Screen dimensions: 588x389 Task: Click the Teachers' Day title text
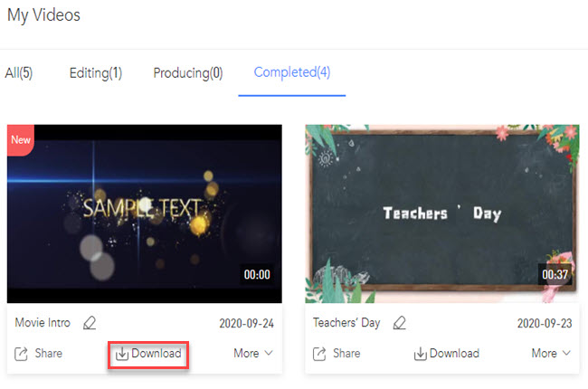click(x=346, y=323)
